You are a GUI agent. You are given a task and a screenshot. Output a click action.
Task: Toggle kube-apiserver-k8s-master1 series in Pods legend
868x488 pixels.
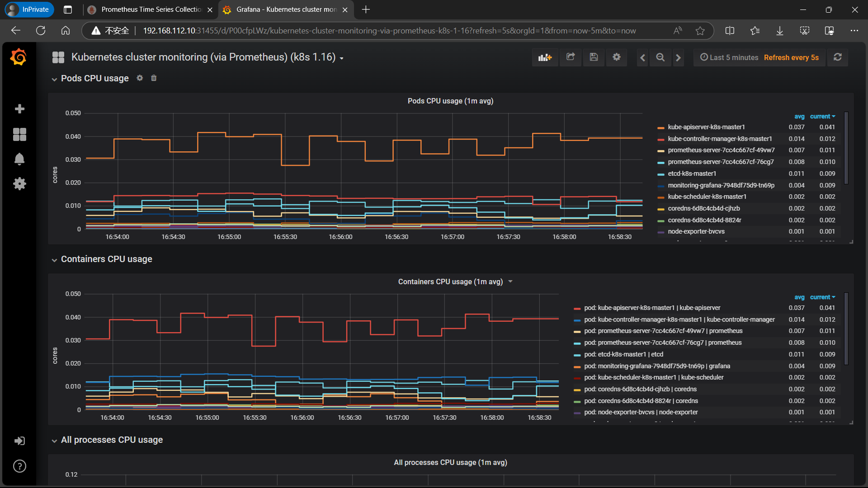point(706,127)
